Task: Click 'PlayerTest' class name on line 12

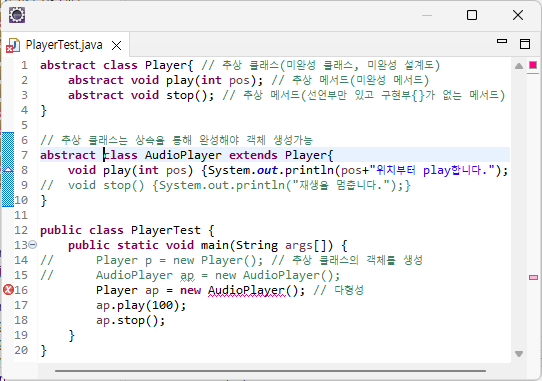Action: tap(166, 230)
